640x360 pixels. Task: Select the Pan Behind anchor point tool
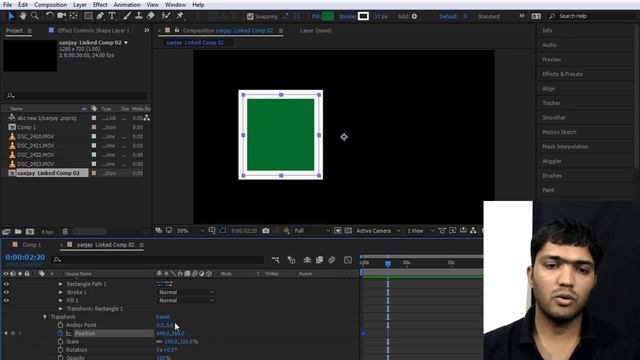(x=74, y=16)
